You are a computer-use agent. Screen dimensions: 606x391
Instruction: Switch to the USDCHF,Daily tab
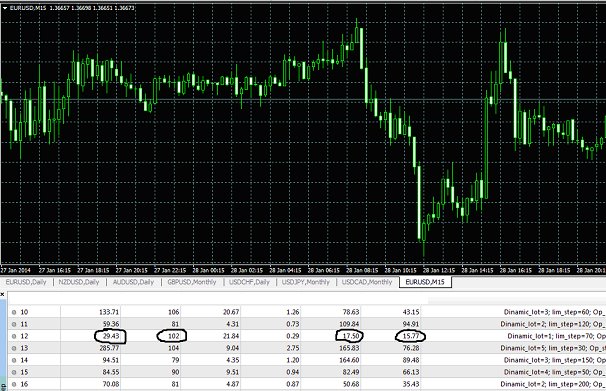(249, 282)
